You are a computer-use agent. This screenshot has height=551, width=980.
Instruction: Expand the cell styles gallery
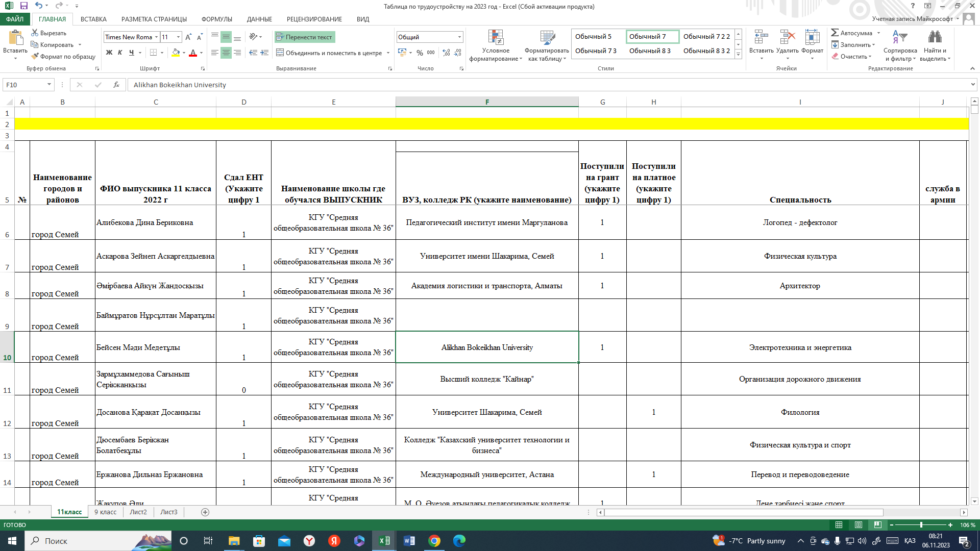click(738, 55)
